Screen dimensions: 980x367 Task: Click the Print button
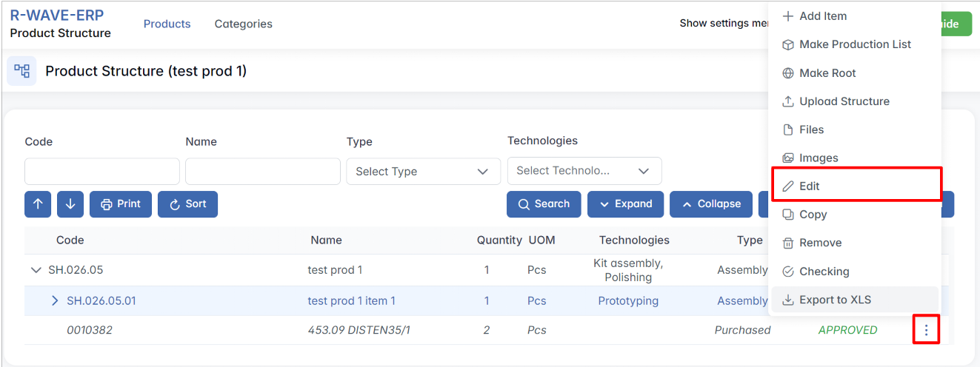pos(121,204)
